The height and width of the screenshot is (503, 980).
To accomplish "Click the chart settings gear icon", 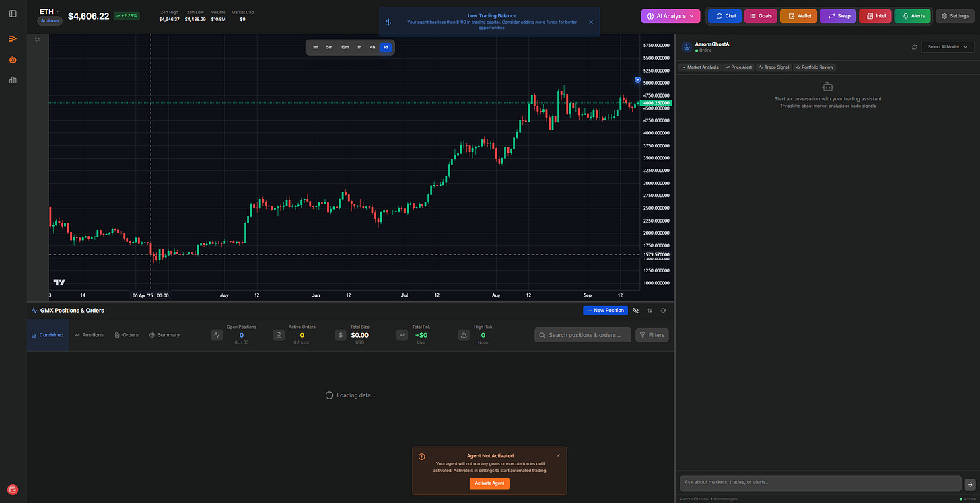I will pyautogui.click(x=37, y=40).
